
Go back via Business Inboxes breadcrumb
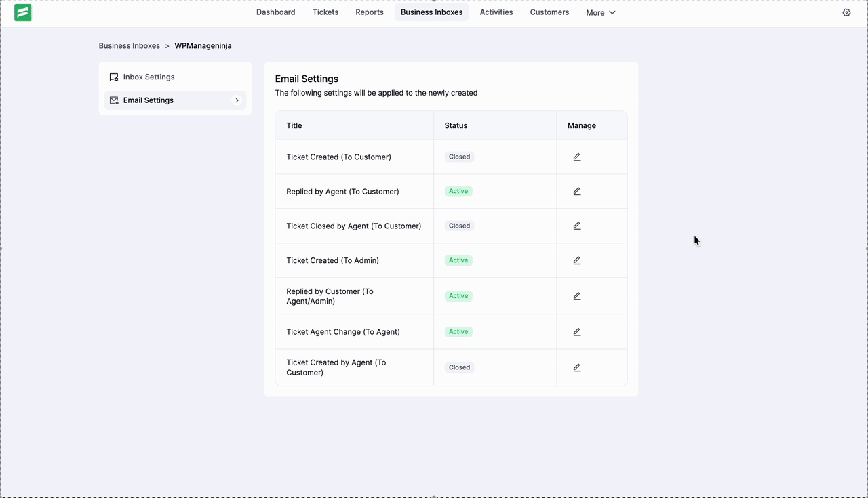coord(129,45)
